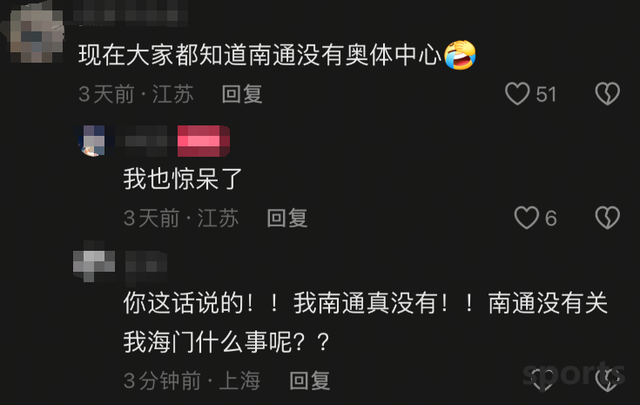
Task: Tap the laughing emoji in top comment
Action: tap(460, 55)
